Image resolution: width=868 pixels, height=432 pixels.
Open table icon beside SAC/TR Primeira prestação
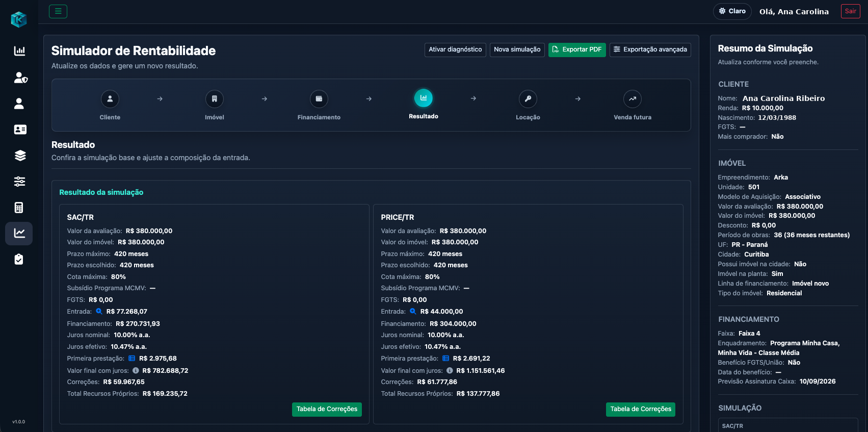pyautogui.click(x=132, y=359)
